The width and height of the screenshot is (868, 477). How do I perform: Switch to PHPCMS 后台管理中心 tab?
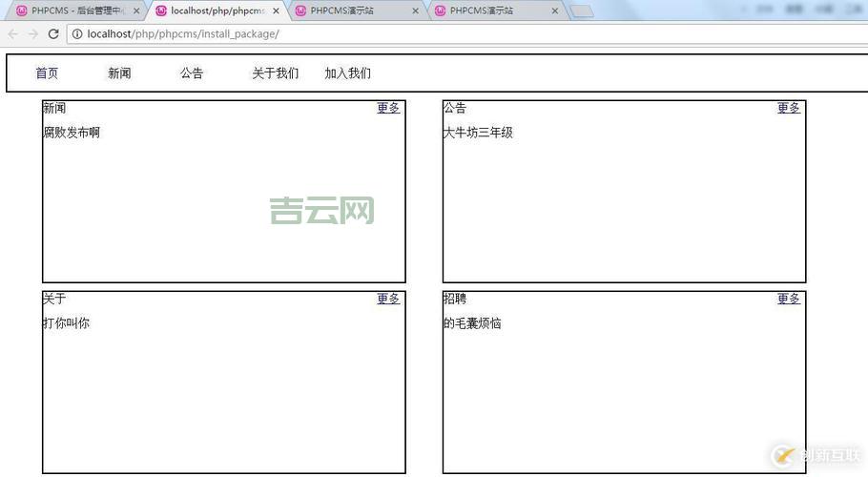pos(76,10)
